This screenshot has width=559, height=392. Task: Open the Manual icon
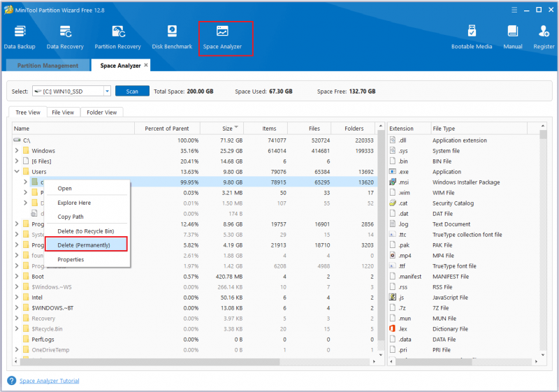point(513,37)
